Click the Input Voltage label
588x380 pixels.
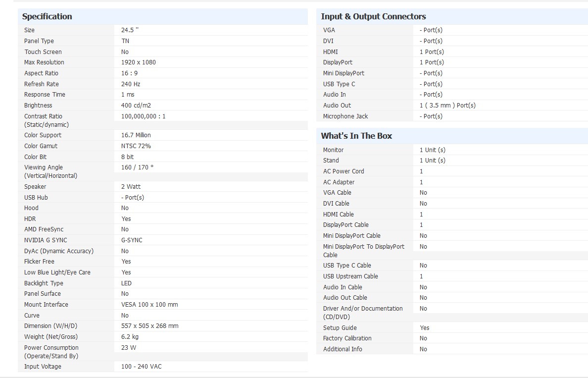[43, 367]
